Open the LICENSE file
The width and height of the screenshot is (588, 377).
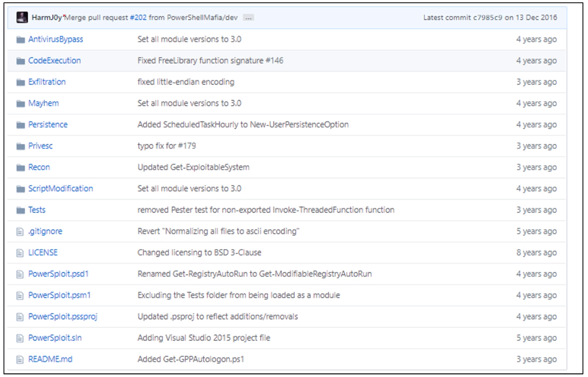pyautogui.click(x=43, y=253)
